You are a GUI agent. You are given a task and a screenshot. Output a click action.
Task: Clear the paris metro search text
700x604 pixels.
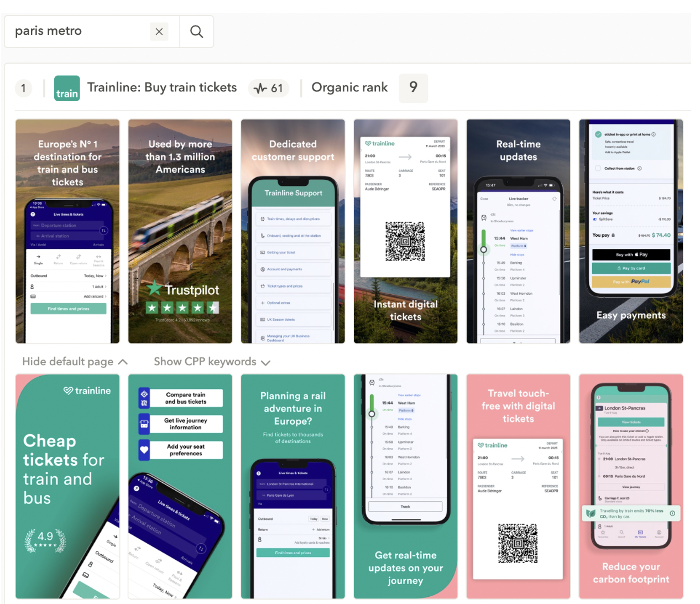click(x=159, y=32)
